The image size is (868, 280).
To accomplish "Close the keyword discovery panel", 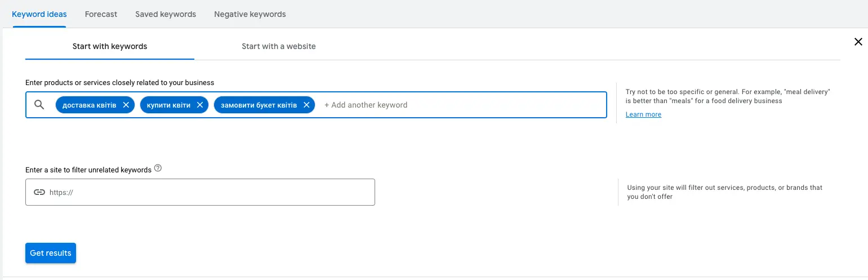I will 858,42.
